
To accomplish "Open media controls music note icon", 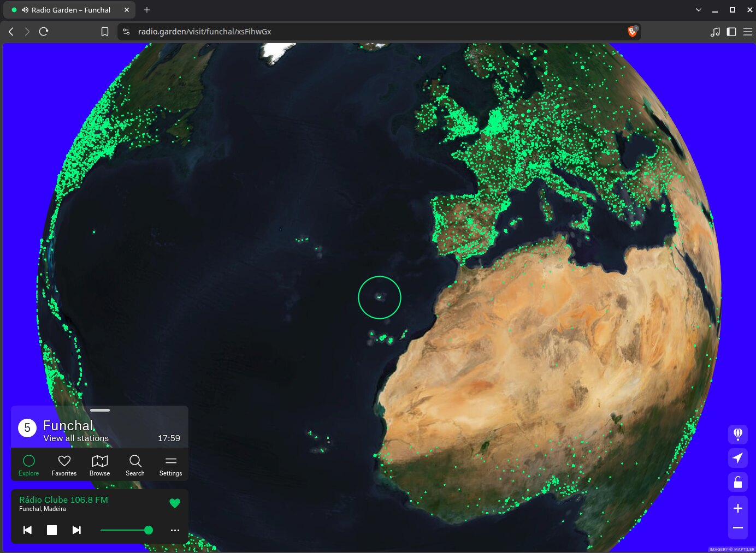I will (x=715, y=32).
